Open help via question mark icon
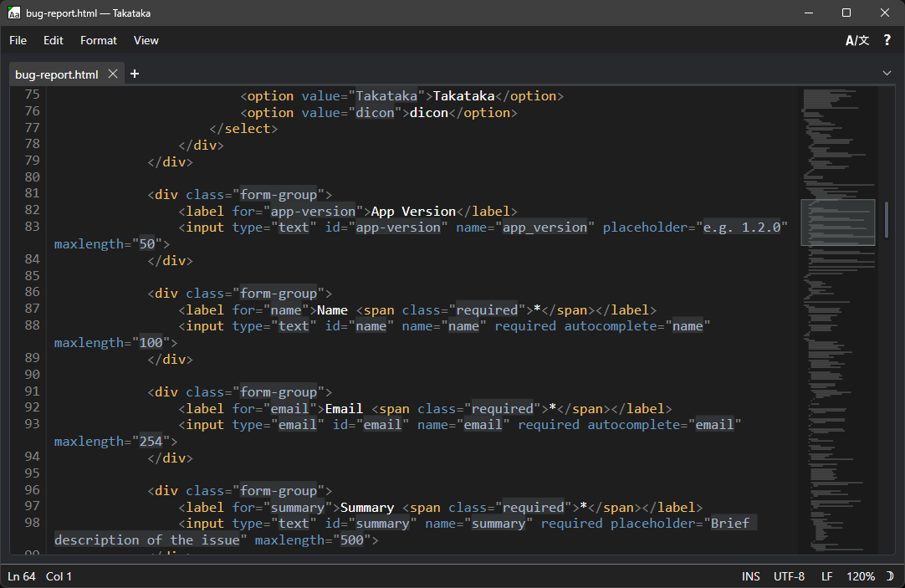This screenshot has height=588, width=905. point(887,40)
